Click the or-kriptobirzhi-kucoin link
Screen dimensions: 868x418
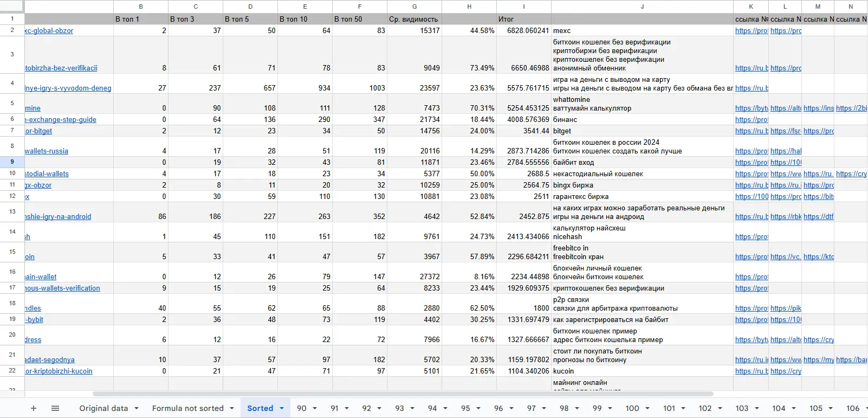tap(59, 371)
